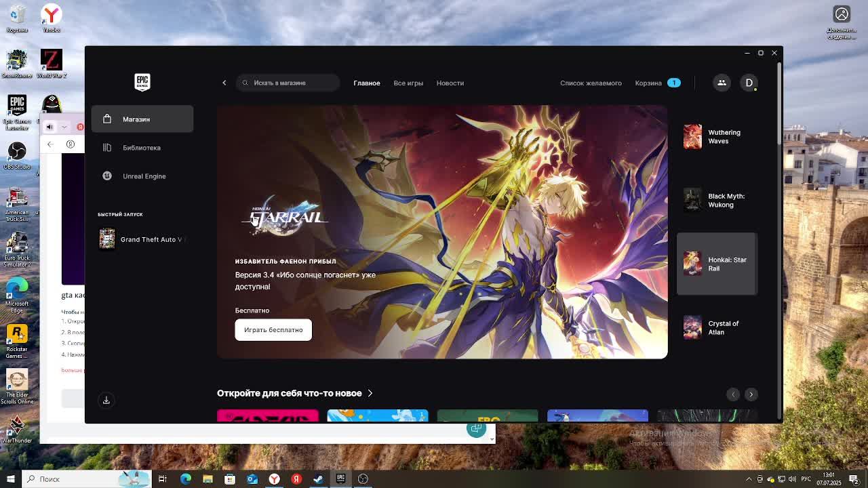The image size is (868, 488).
Task: Open the Откройте для себя что-то новое section
Action: [x=290, y=393]
